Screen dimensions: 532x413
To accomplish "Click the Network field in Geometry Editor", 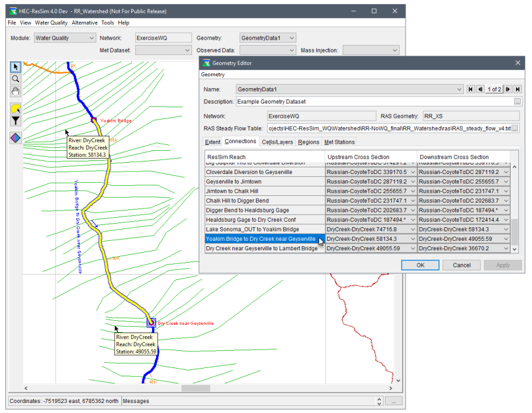I will (x=322, y=116).
